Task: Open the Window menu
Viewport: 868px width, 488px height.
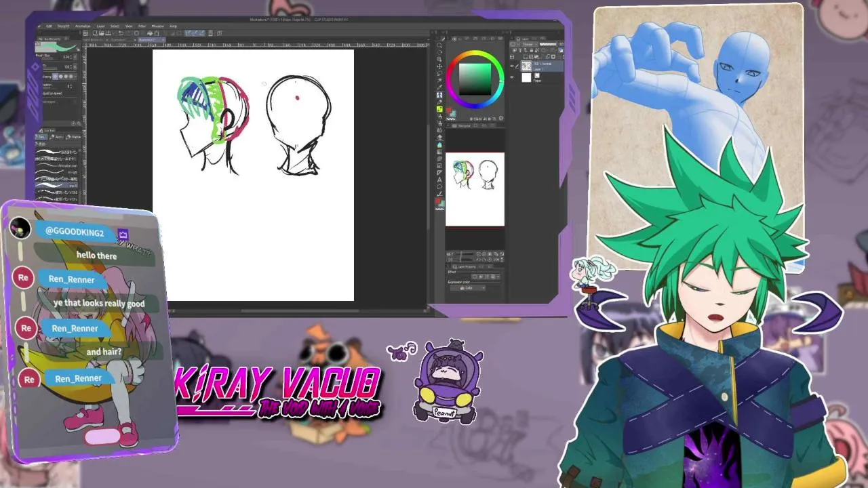Action: coord(157,26)
